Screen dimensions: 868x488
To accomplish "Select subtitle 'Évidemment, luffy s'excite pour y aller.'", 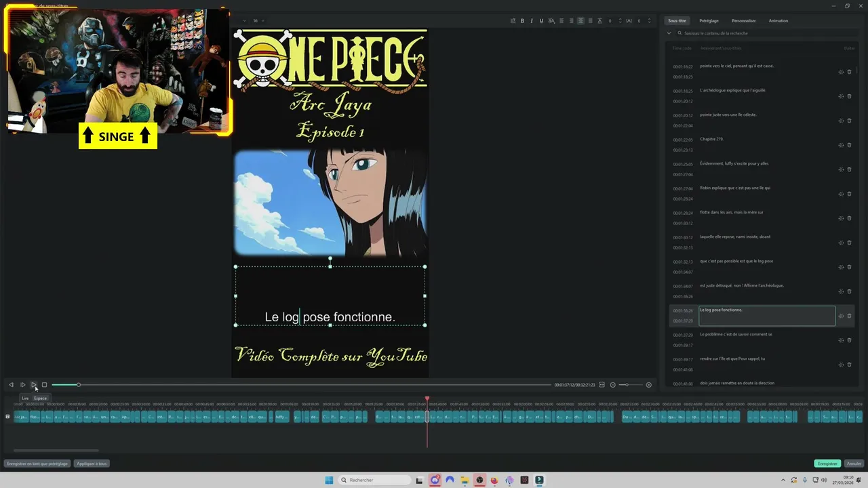I will (x=734, y=163).
